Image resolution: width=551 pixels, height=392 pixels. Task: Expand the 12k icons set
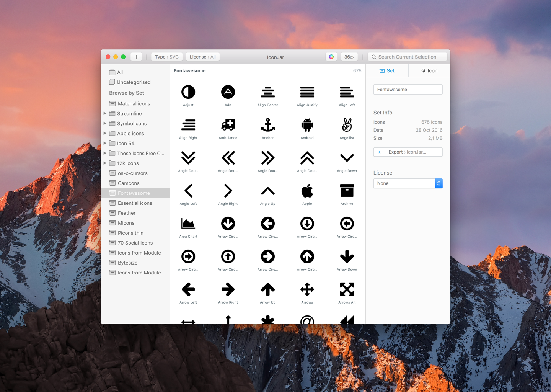point(105,163)
